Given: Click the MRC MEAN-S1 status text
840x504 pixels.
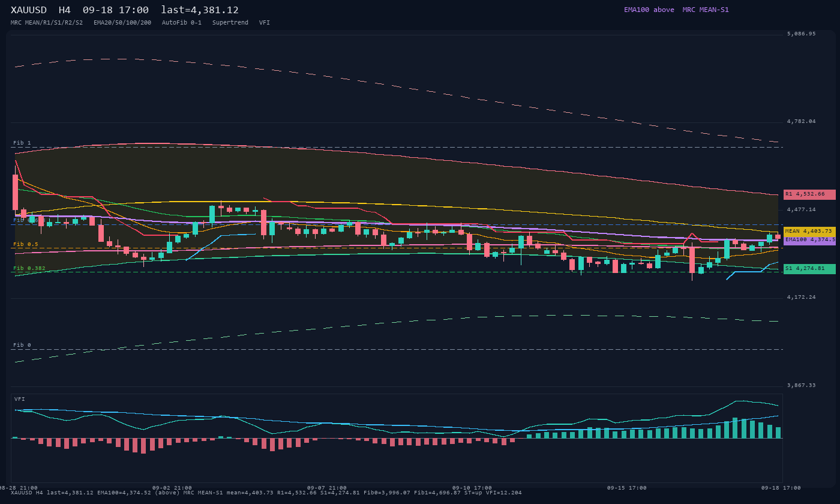Looking at the screenshot, I should tap(706, 10).
